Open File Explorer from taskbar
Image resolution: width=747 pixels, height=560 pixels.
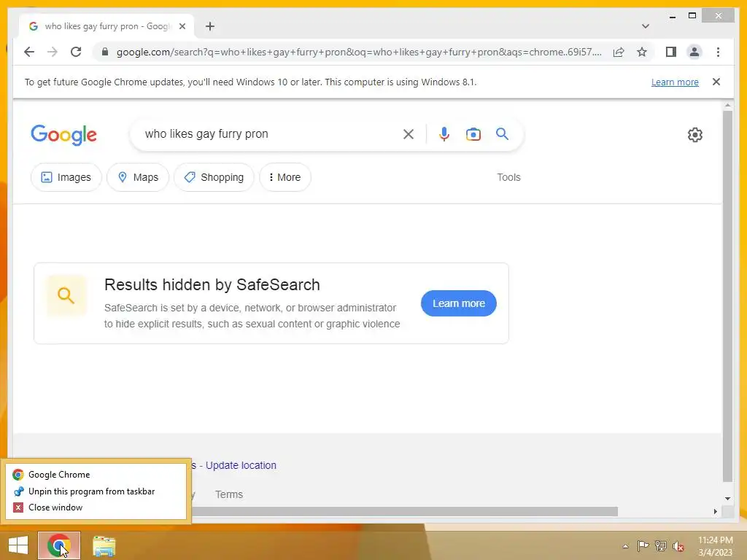104,545
